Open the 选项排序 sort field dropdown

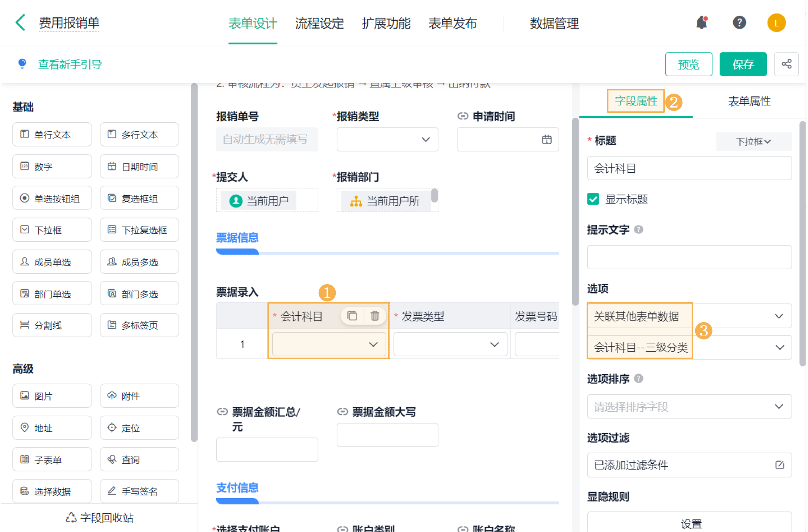pyautogui.click(x=689, y=406)
